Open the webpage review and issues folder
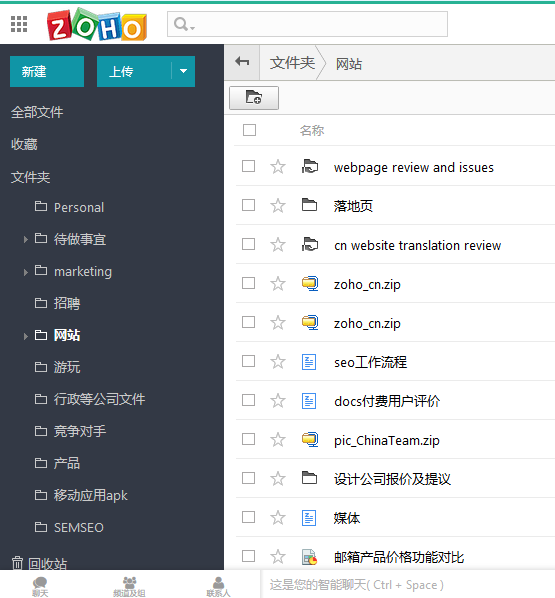This screenshot has height=598, width=555. pyautogui.click(x=413, y=167)
